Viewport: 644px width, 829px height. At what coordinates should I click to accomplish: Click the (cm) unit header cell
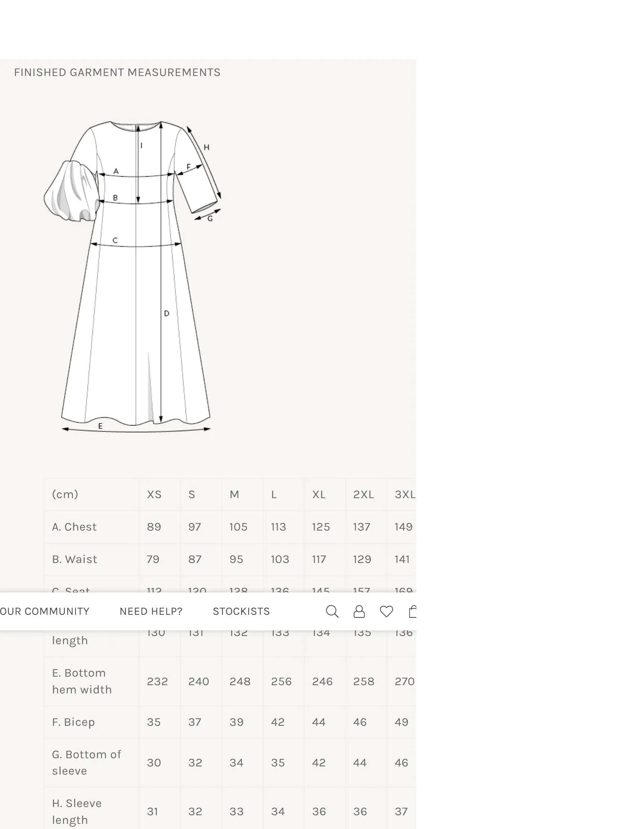[x=65, y=494]
